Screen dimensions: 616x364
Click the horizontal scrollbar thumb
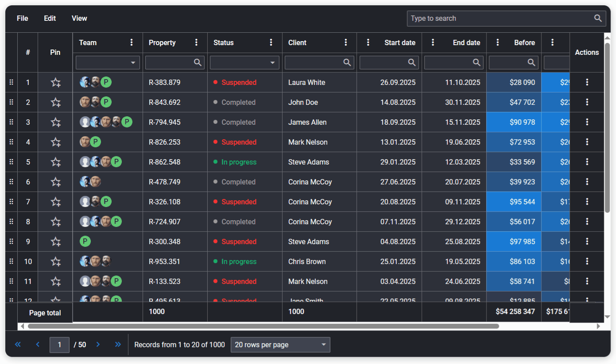(263, 326)
